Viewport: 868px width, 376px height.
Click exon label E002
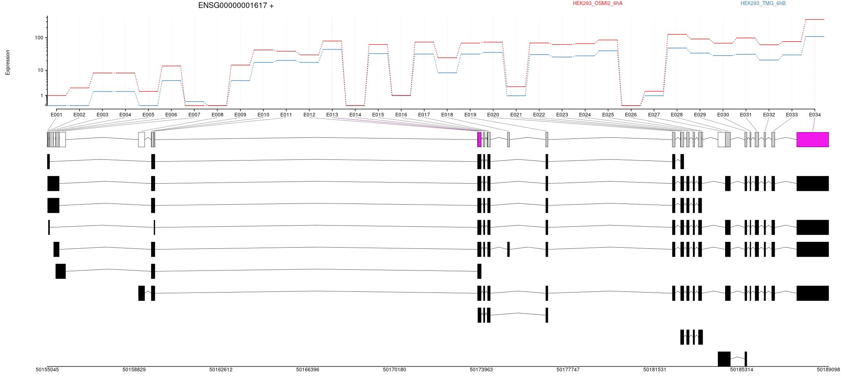(x=79, y=115)
